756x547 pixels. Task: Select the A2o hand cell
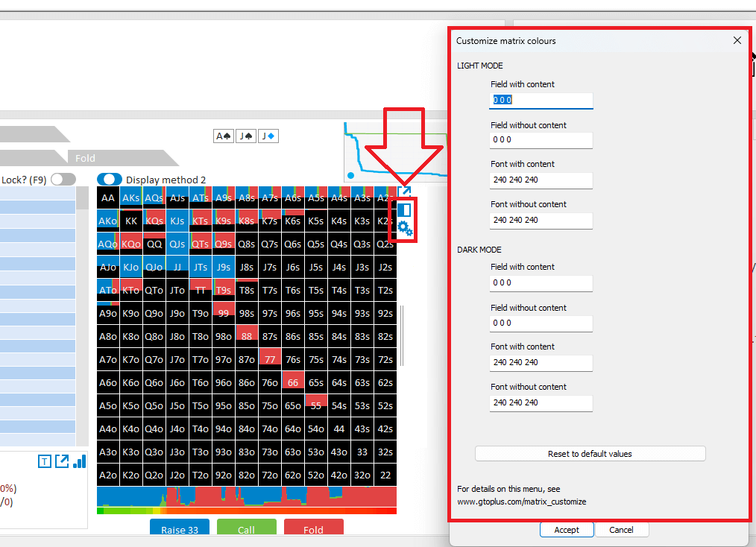click(x=108, y=475)
